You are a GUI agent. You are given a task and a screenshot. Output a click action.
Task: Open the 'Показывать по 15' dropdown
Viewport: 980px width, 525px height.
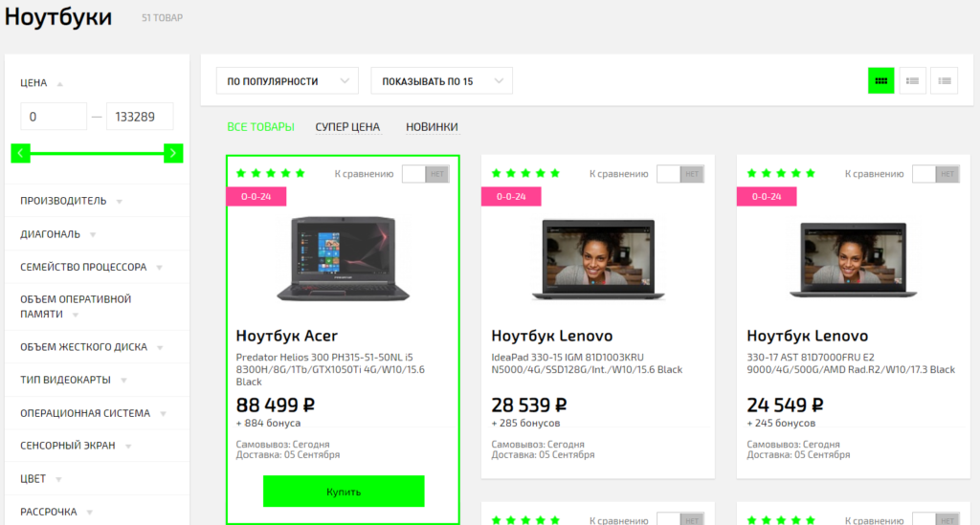click(441, 81)
